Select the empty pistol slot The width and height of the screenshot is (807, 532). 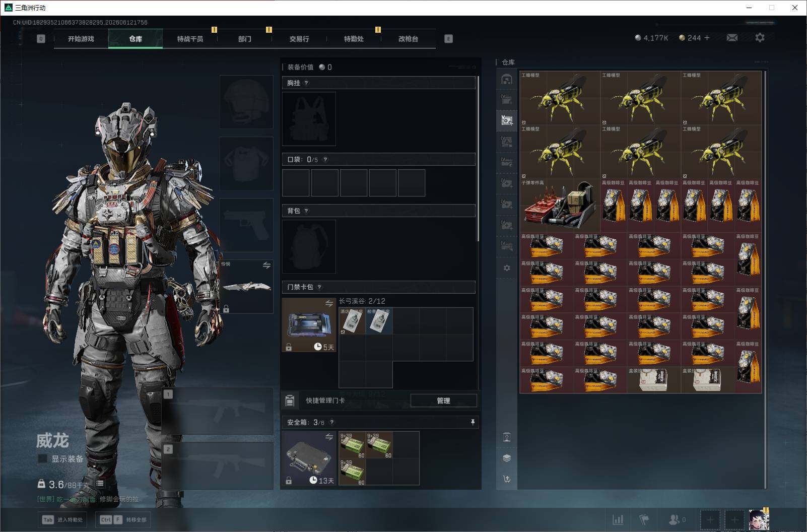coord(246,225)
